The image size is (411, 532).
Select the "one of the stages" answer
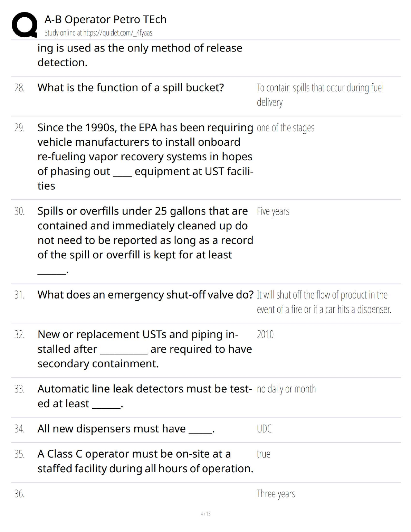point(285,128)
